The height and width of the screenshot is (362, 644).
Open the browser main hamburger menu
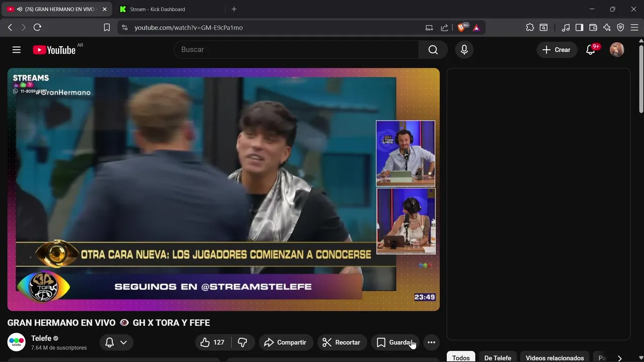(634, 28)
